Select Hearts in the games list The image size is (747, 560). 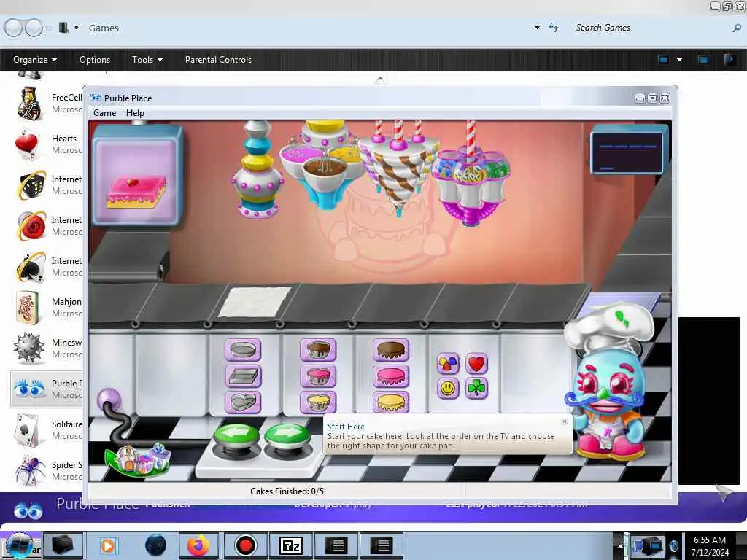[x=47, y=144]
